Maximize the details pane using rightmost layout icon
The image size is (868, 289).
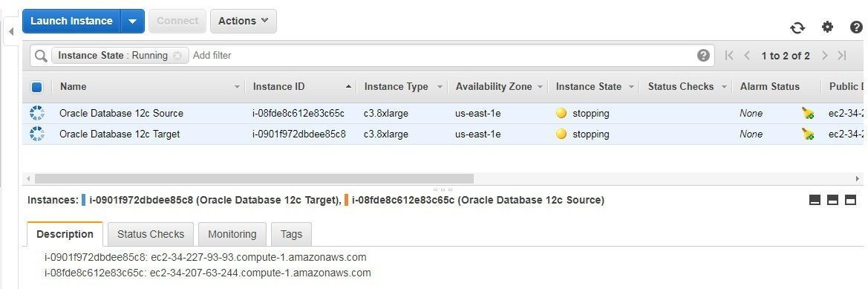point(850,200)
